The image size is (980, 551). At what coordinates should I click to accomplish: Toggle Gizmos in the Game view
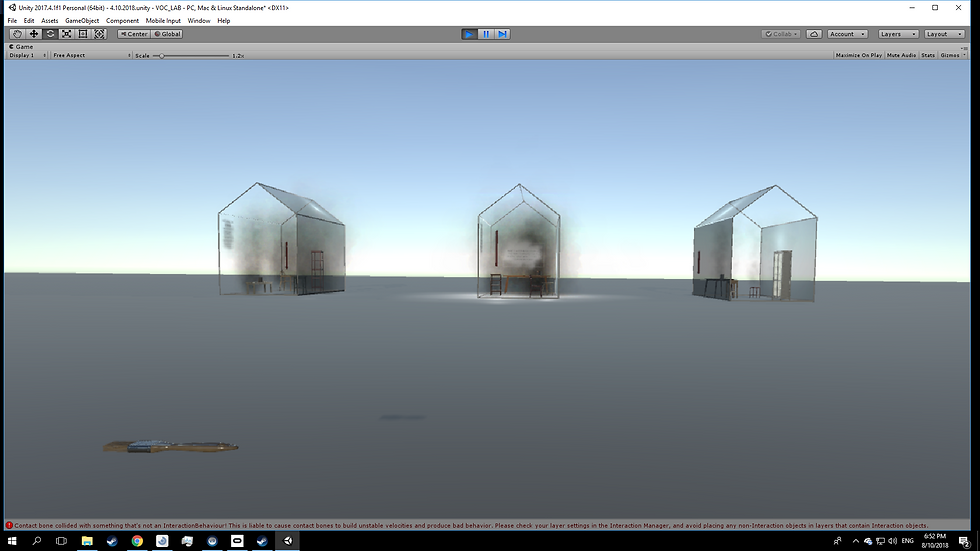[x=949, y=55]
